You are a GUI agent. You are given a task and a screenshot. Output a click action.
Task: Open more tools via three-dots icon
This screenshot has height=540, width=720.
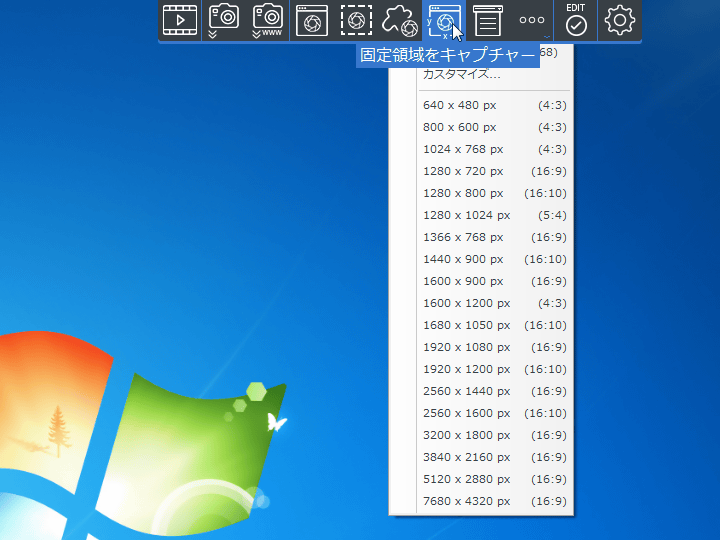coord(532,20)
